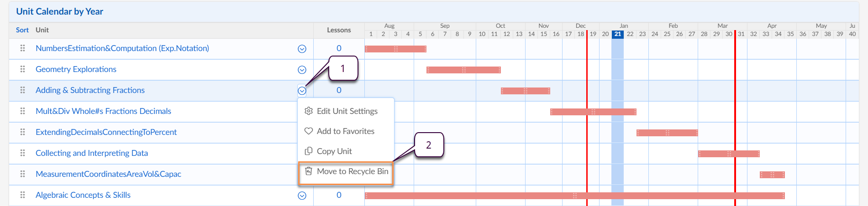The image size is (868, 206).
Task: Expand NumbersEstimation&Computation unit dropdown arrow
Action: pyautogui.click(x=302, y=49)
